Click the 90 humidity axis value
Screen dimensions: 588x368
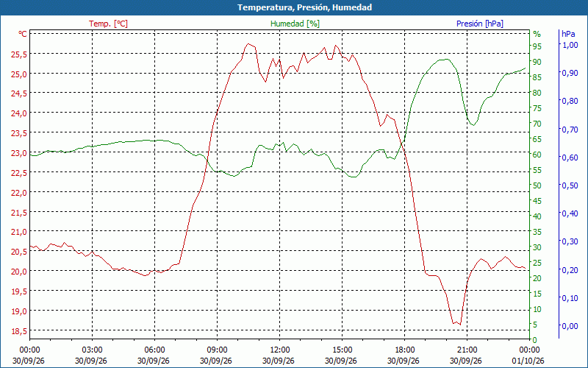point(537,62)
